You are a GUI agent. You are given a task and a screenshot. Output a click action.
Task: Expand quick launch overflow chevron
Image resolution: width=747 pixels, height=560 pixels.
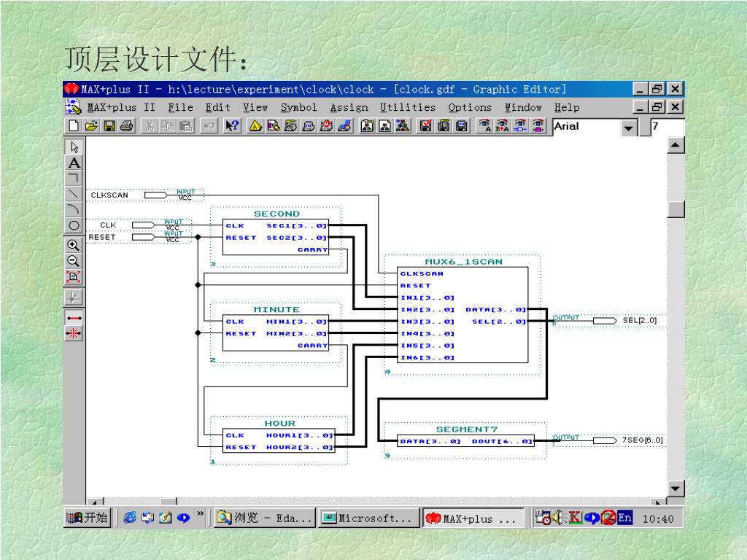click(x=201, y=514)
